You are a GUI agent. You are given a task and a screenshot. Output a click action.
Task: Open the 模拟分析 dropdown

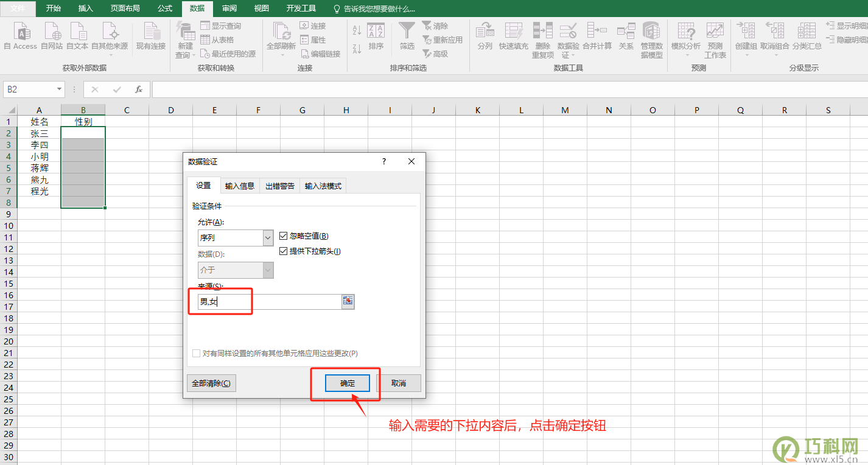[x=686, y=39]
